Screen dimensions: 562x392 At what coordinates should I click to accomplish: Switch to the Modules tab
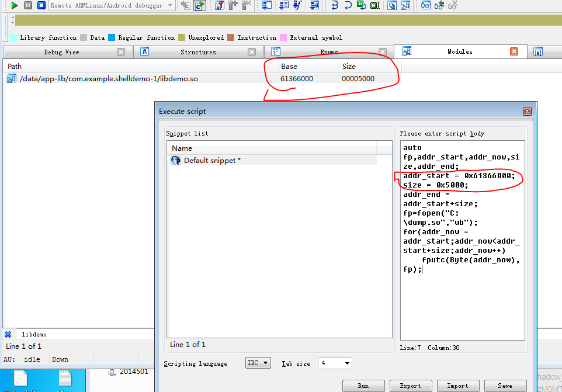pos(460,51)
